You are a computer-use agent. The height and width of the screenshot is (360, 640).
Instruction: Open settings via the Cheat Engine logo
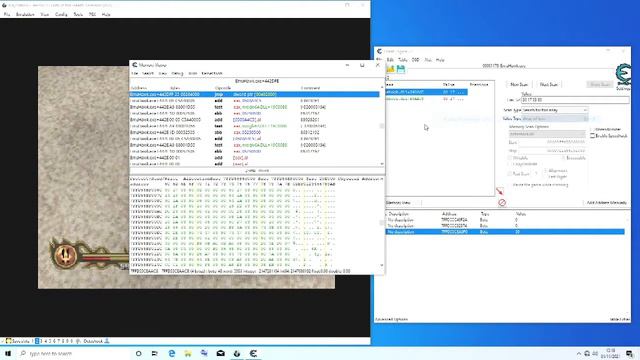click(623, 75)
